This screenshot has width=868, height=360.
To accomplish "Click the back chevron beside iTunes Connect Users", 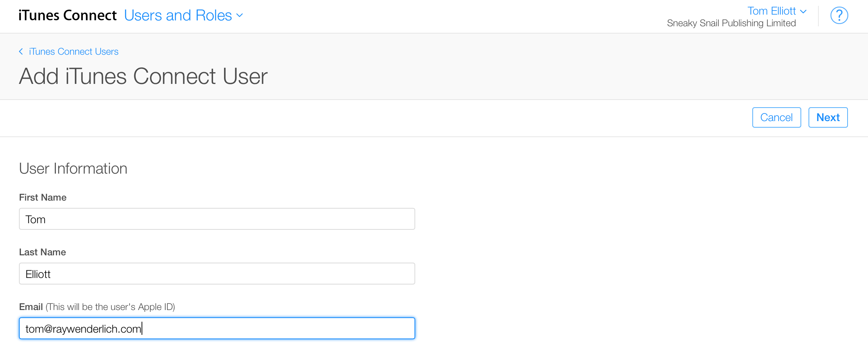I will (x=21, y=51).
